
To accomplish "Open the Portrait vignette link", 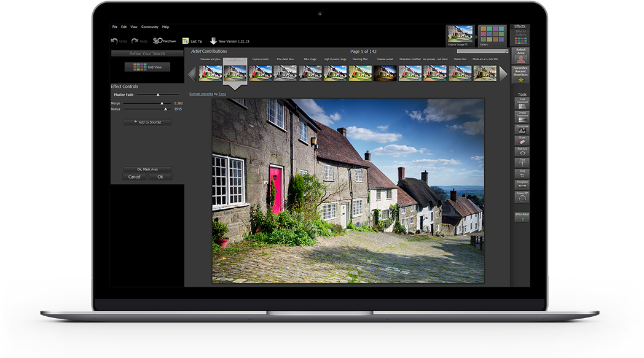I will [200, 93].
